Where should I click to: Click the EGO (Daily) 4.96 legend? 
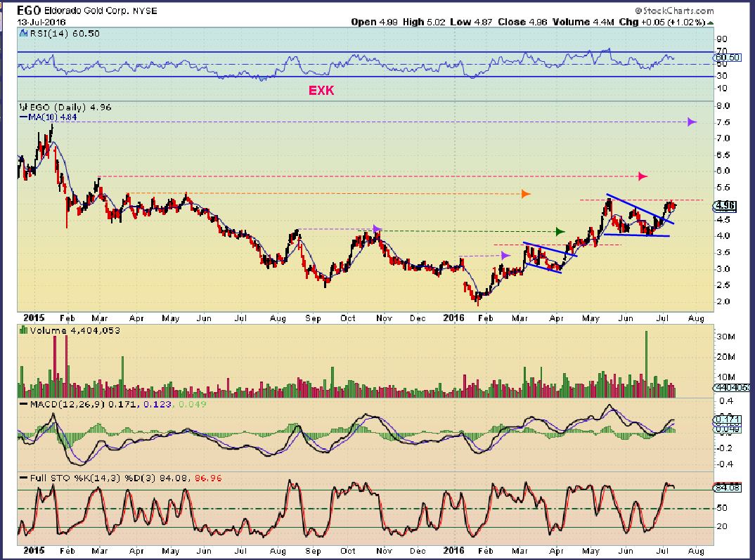[70, 107]
